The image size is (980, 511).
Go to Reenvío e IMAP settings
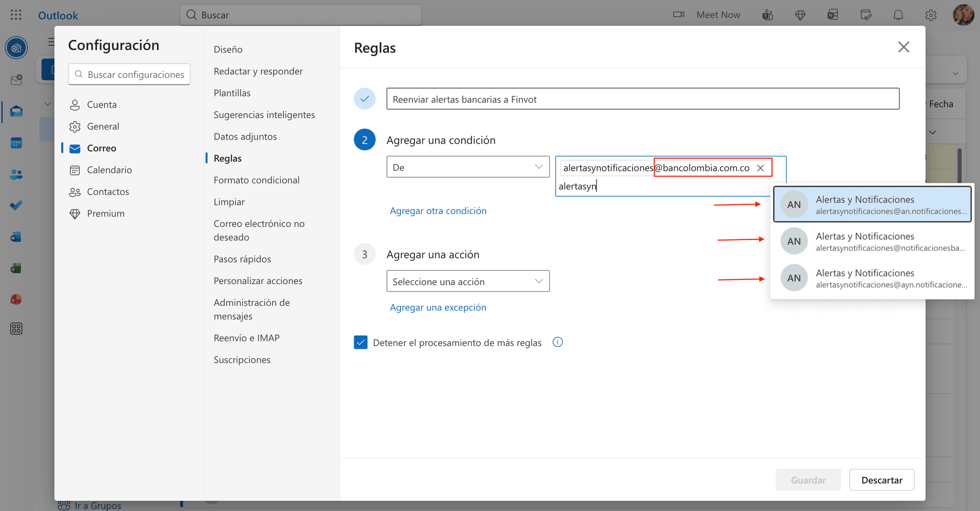[x=246, y=338]
